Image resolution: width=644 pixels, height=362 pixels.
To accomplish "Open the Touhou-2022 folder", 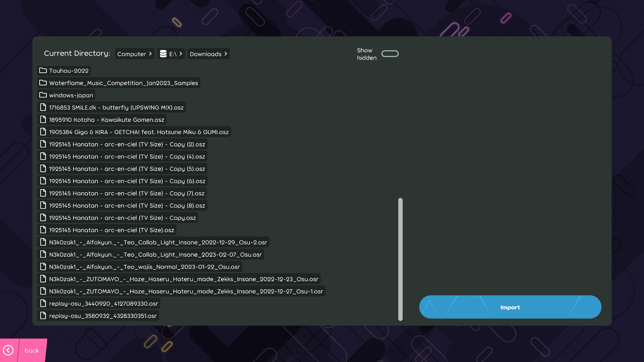I will (x=64, y=71).
